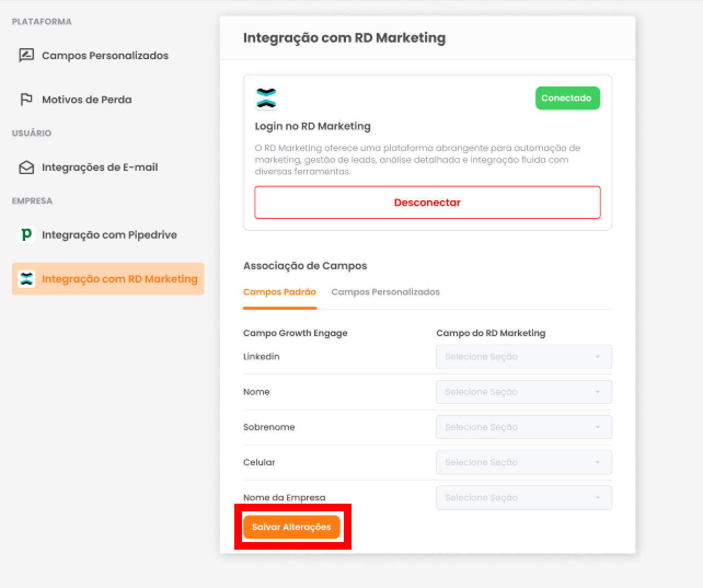Screen dimensions: 703x588
Task: Select the Campos Personalizados sidebar icon
Action: click(26, 55)
